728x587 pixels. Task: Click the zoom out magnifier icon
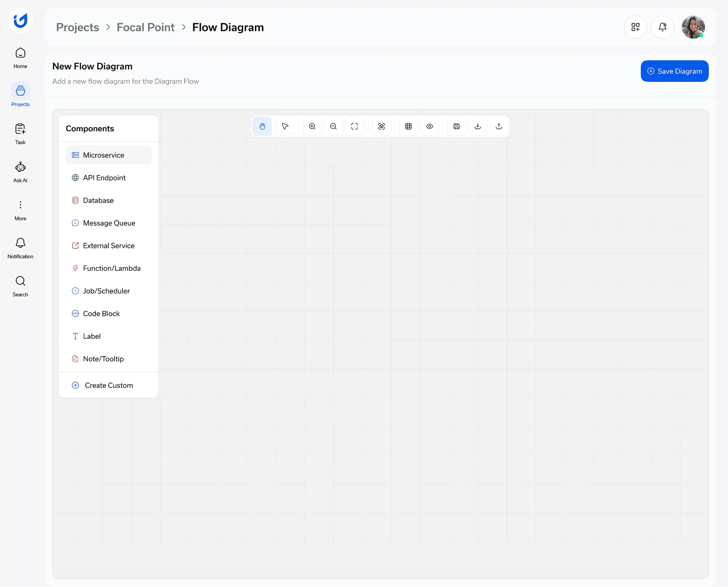(x=333, y=126)
